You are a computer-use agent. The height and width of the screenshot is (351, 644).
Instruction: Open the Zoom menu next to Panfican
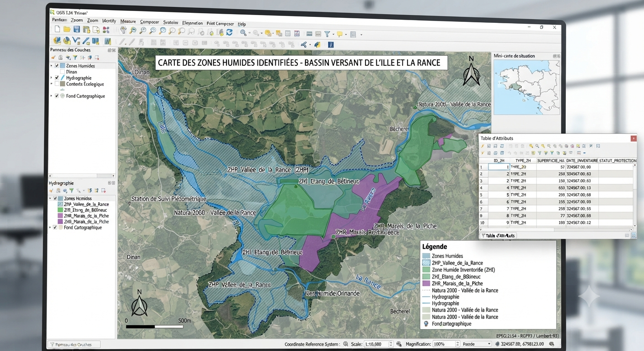[x=77, y=21]
